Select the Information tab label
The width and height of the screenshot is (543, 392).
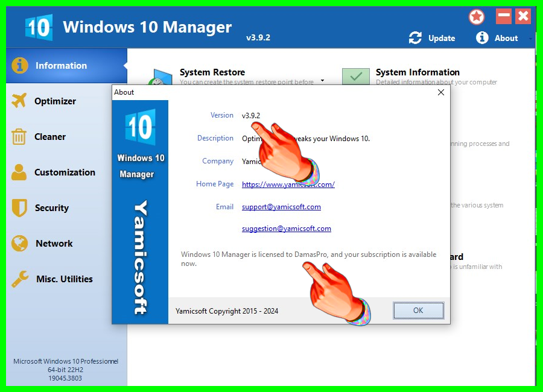[x=62, y=66]
